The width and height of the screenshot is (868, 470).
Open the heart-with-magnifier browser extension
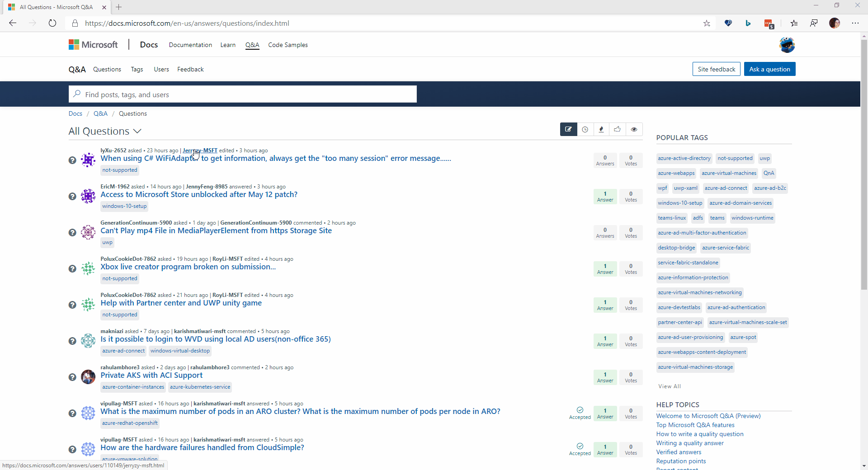pos(728,23)
